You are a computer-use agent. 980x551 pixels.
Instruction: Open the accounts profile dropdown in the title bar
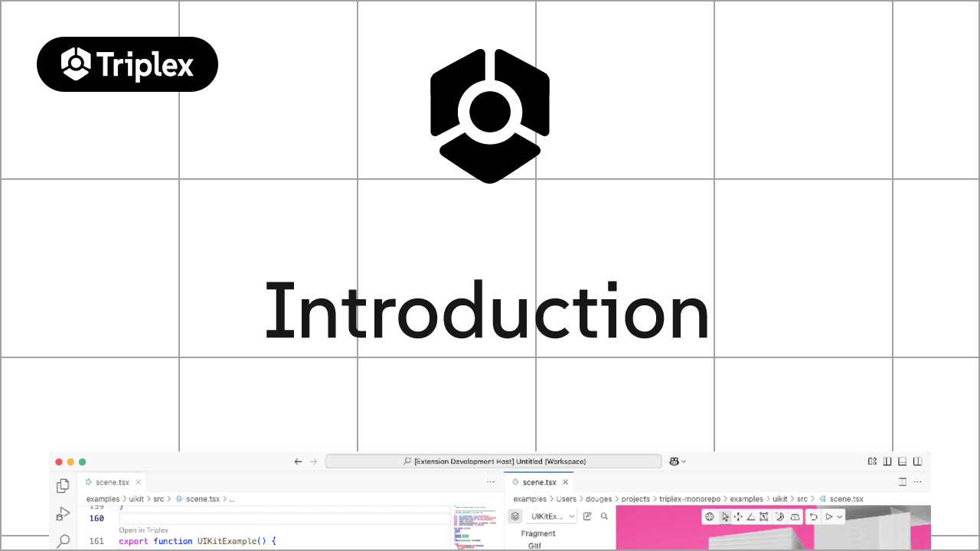(677, 461)
